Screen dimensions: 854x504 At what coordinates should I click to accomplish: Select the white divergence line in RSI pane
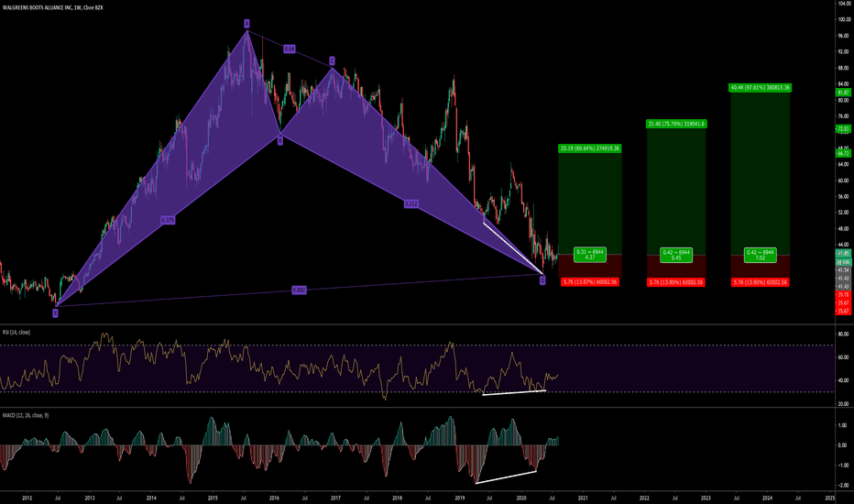pos(514,392)
